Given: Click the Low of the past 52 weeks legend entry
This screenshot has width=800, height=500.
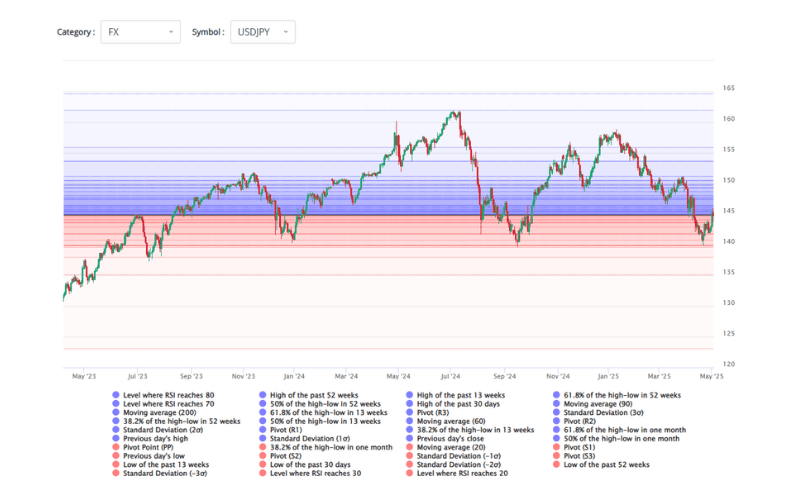Looking at the screenshot, I should point(602,464).
